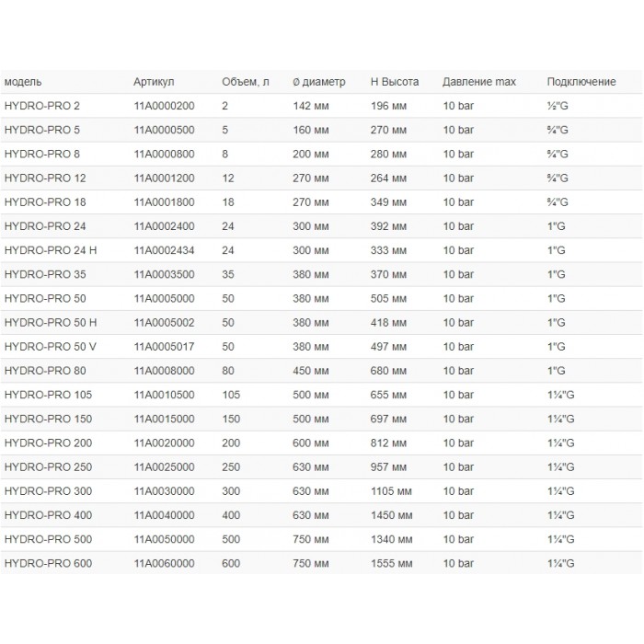The height and width of the screenshot is (644, 644).
Task: Select the model cell 'HYDRO-PRO 300'
Action: pyautogui.click(x=48, y=491)
